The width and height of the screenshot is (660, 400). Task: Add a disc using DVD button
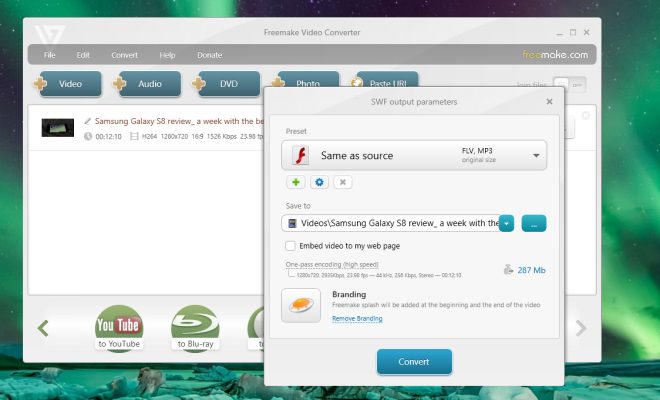click(x=226, y=84)
